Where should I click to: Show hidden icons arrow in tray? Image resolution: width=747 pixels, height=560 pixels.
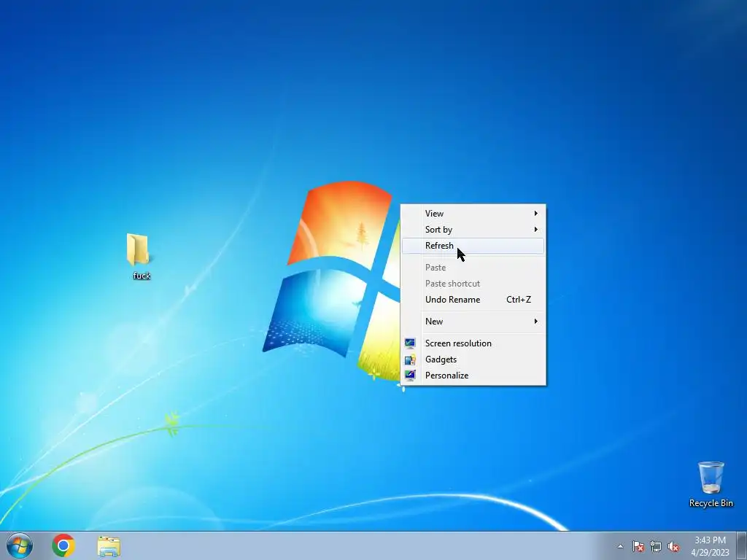[x=620, y=546]
